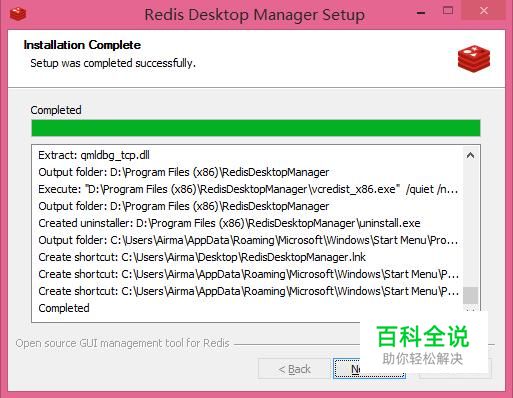The image size is (513, 398).
Task: Click the 'Installation Complete' heading
Action: [x=82, y=45]
